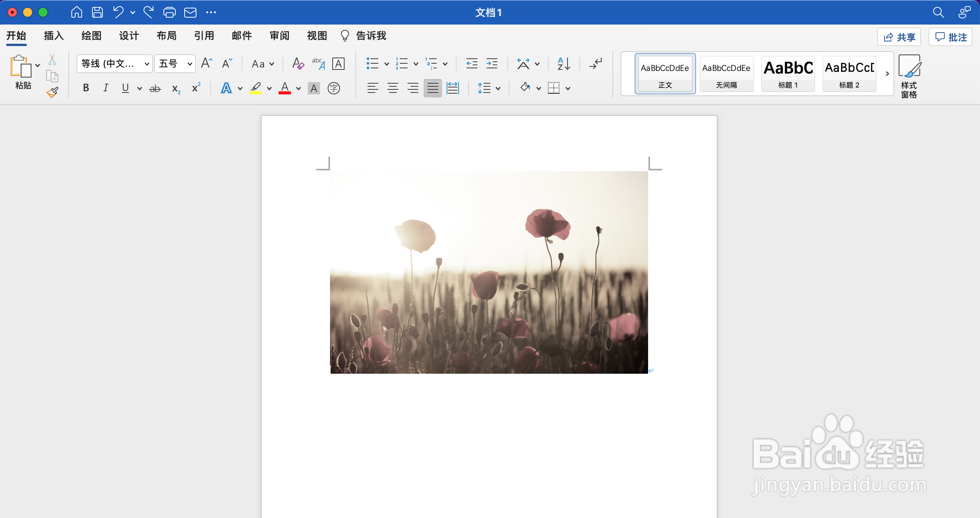Open search with the magnifier icon

pyautogui.click(x=938, y=12)
